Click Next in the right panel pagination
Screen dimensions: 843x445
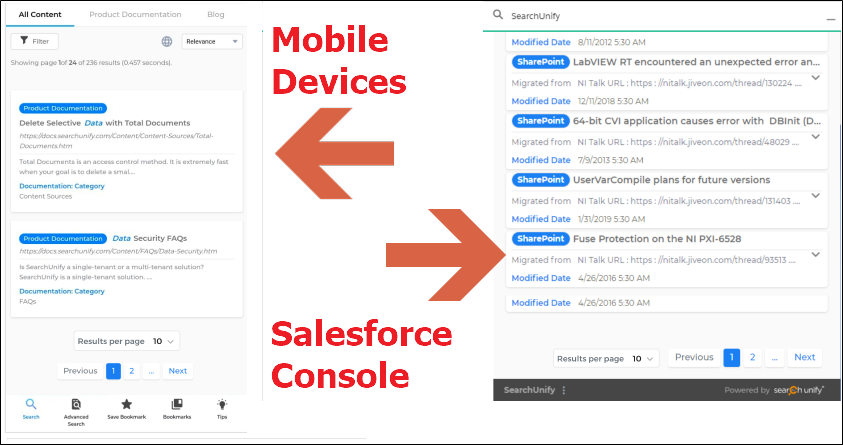804,357
